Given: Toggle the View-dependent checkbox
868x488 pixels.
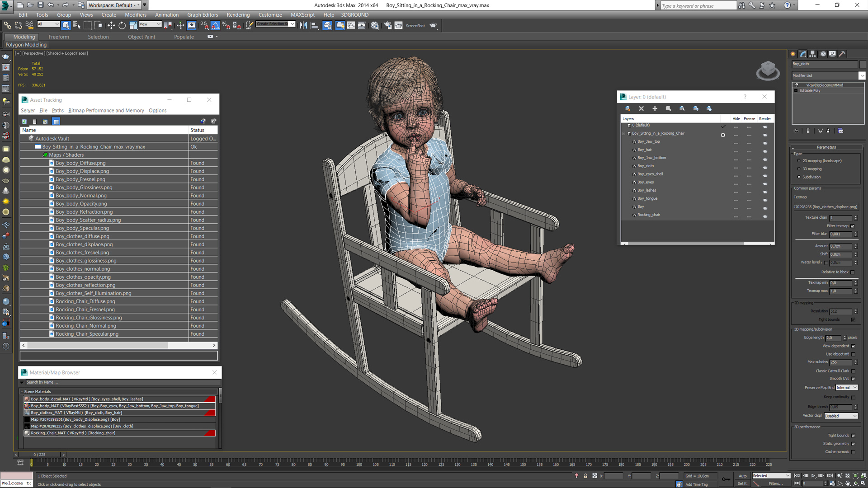Looking at the screenshot, I should [x=853, y=346].
